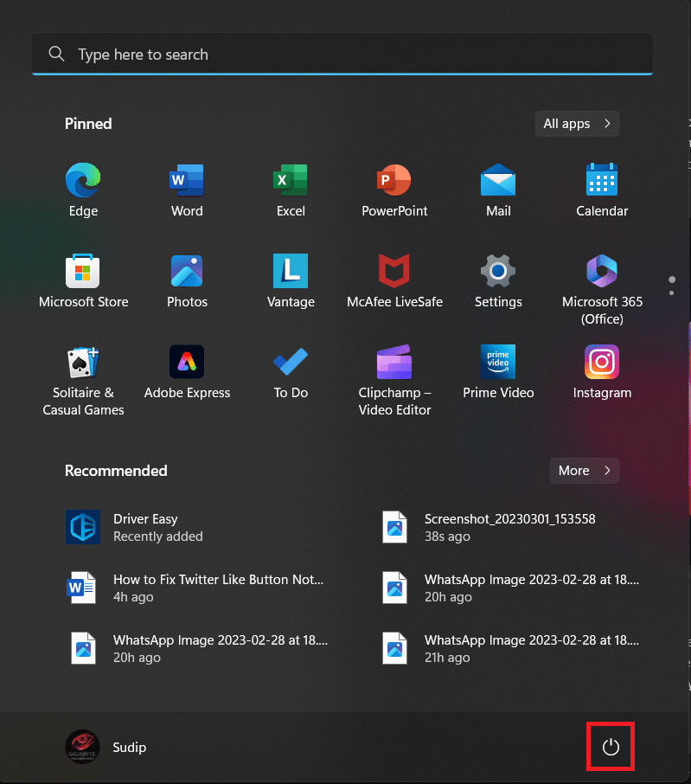The height and width of the screenshot is (784, 691).
Task: Go to next pinned apps page dot
Action: pyautogui.click(x=671, y=293)
